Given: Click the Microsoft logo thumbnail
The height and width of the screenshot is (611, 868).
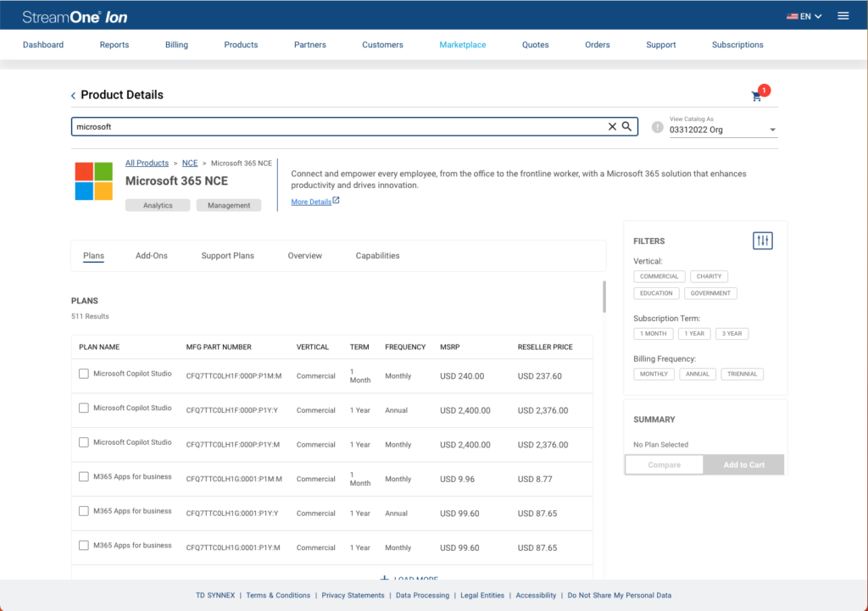Looking at the screenshot, I should pos(94,181).
